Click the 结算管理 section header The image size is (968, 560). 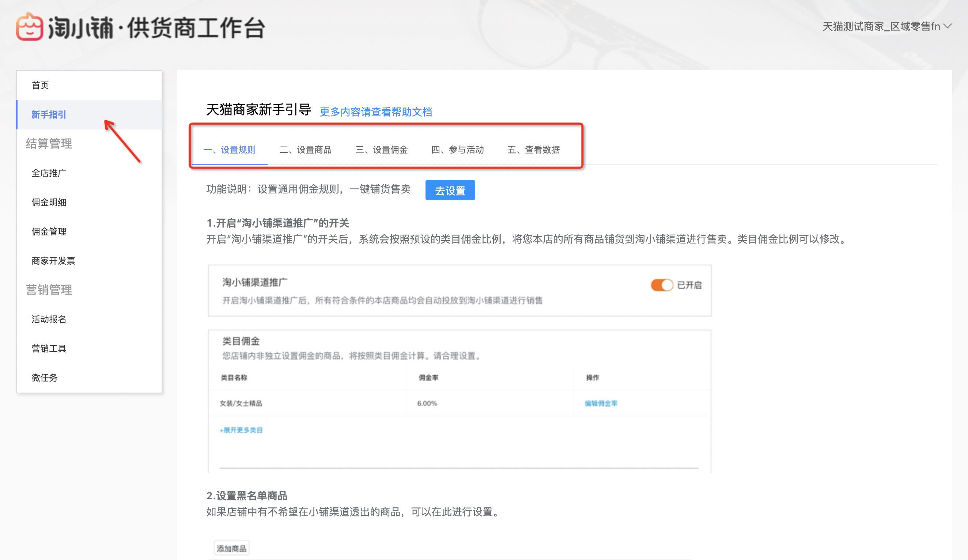[x=49, y=143]
